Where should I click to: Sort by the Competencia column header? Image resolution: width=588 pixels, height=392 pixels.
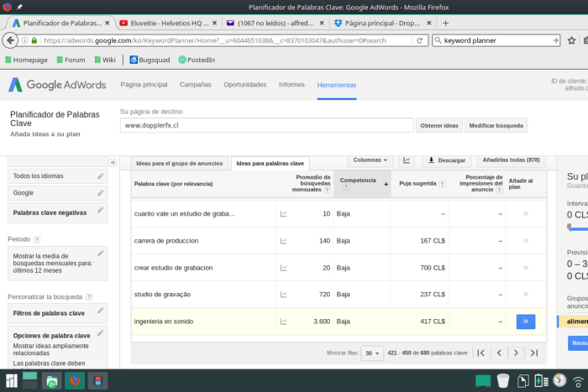[362, 184]
